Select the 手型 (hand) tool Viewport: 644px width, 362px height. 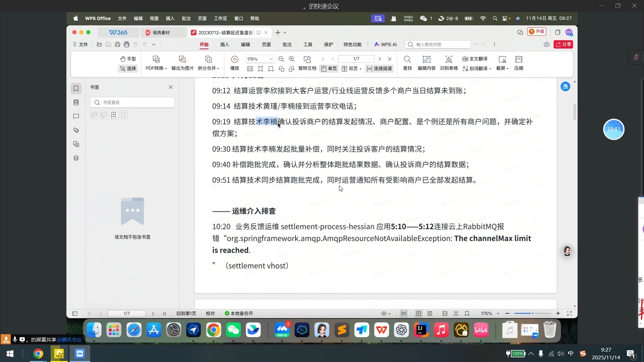point(128,59)
